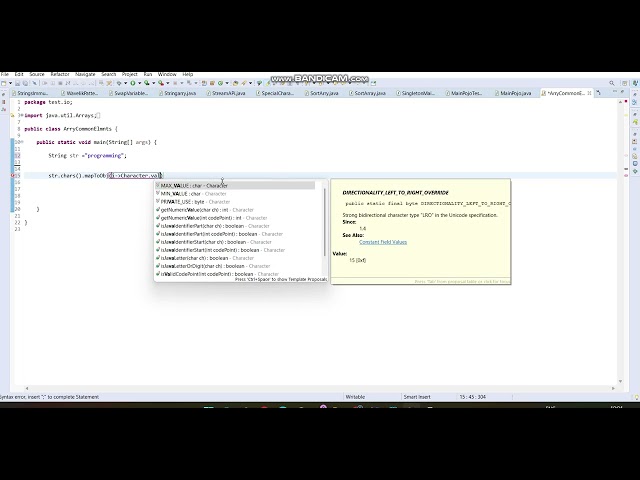This screenshot has width=640, height=480.
Task: Expand the external tools dropdown arrow
Action: 167,83
